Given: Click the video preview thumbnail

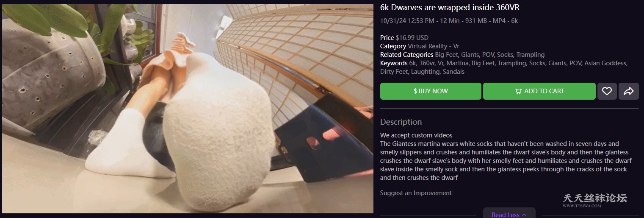Looking at the screenshot, I should [x=188, y=109].
